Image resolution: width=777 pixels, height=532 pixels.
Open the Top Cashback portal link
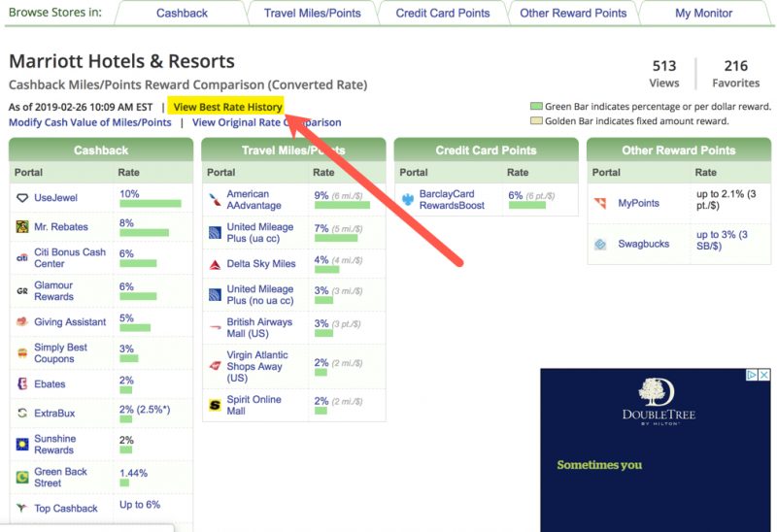tap(66, 509)
